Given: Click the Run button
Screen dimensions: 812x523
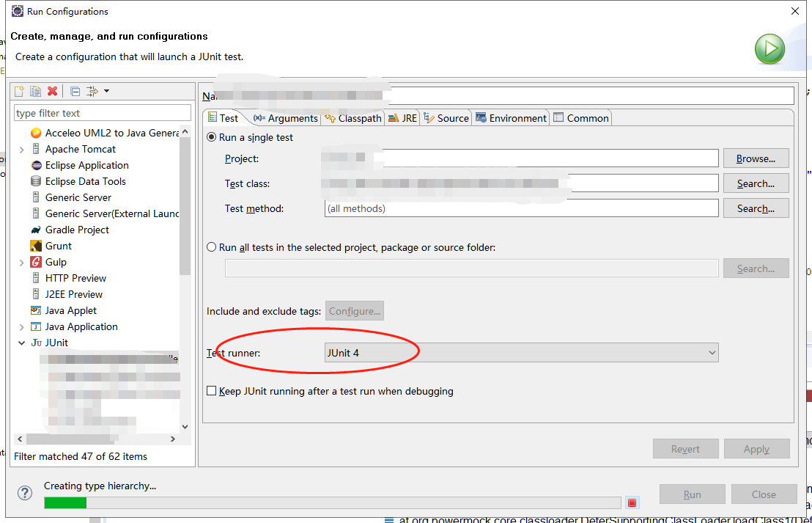Looking at the screenshot, I should [x=693, y=494].
